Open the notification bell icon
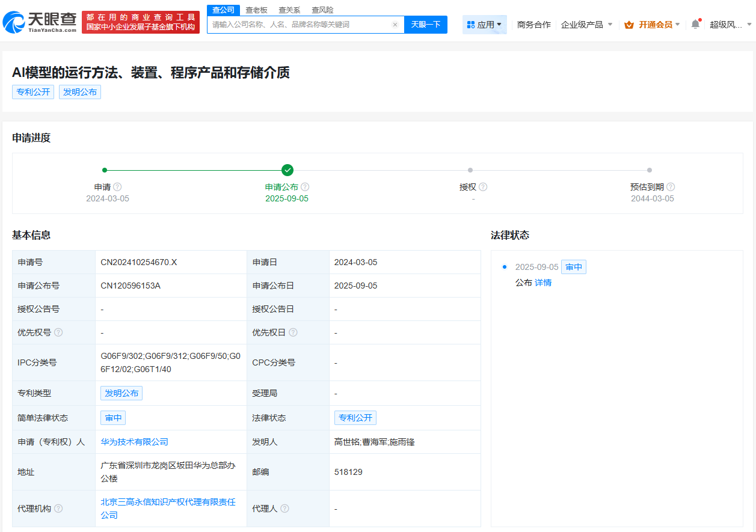This screenshot has width=756, height=532. pyautogui.click(x=695, y=23)
